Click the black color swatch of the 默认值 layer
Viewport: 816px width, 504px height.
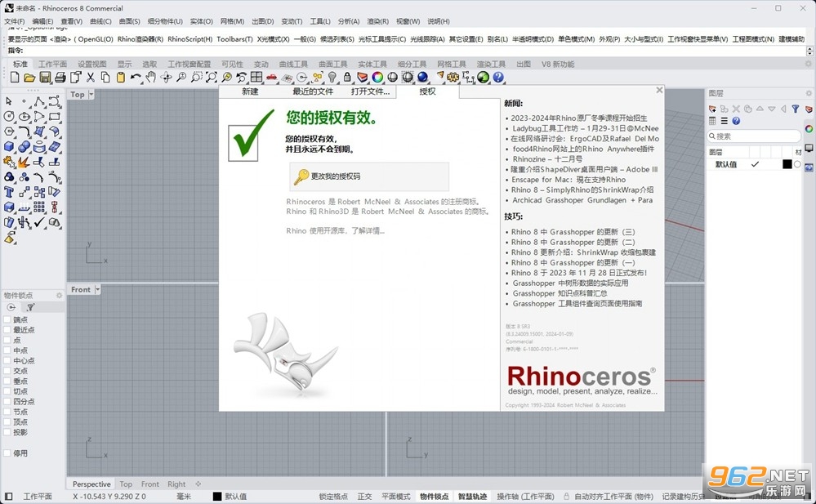787,164
